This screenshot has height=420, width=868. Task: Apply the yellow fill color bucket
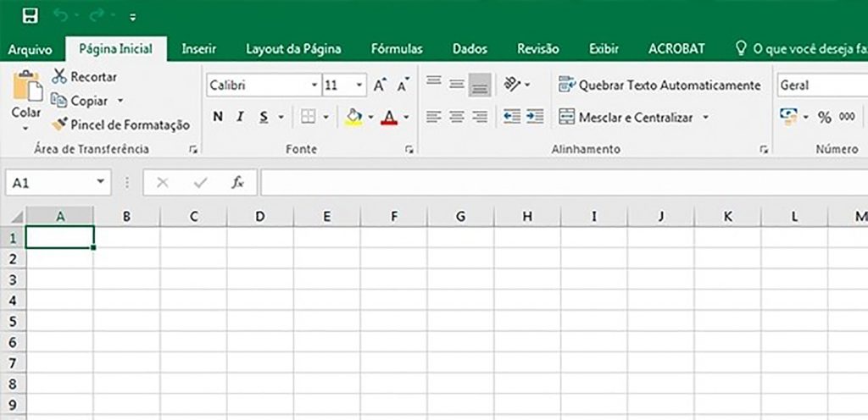click(353, 117)
